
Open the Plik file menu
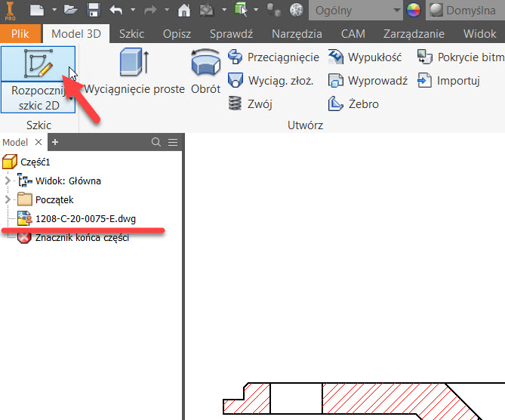[20, 34]
